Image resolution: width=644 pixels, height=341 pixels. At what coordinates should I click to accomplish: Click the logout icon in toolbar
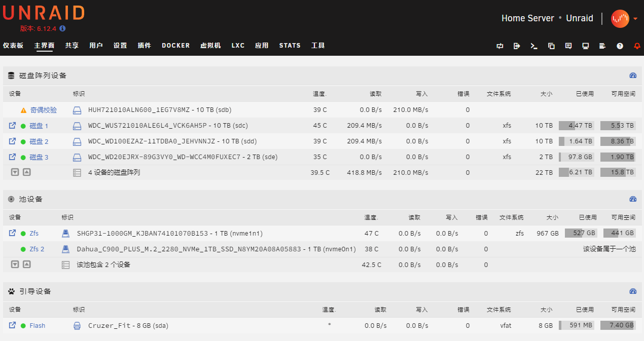click(x=517, y=46)
